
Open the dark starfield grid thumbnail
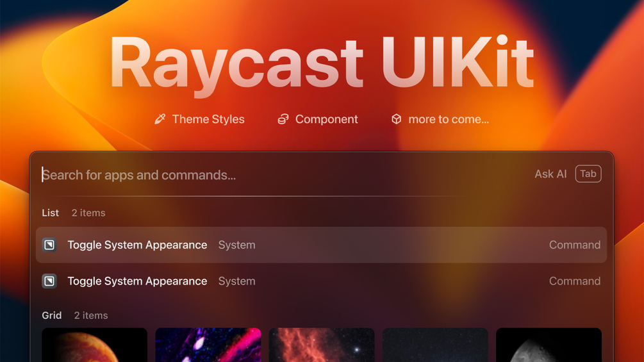(435, 345)
